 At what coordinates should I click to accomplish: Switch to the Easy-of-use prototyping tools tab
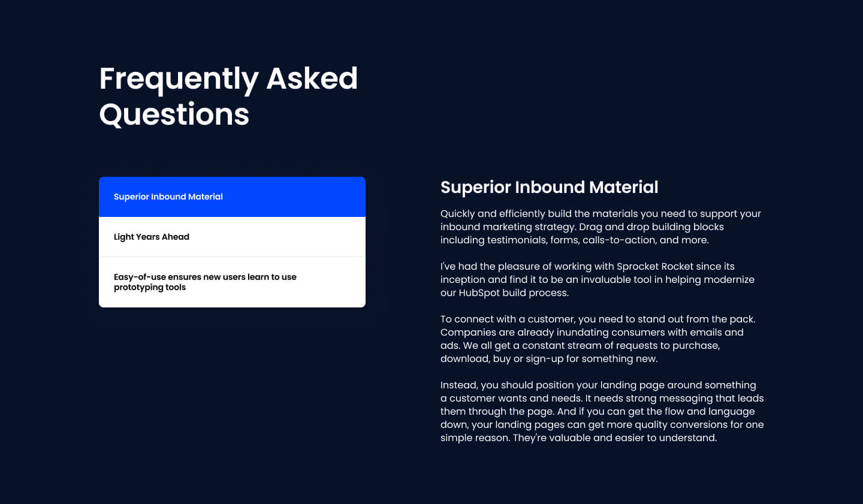coord(232,282)
